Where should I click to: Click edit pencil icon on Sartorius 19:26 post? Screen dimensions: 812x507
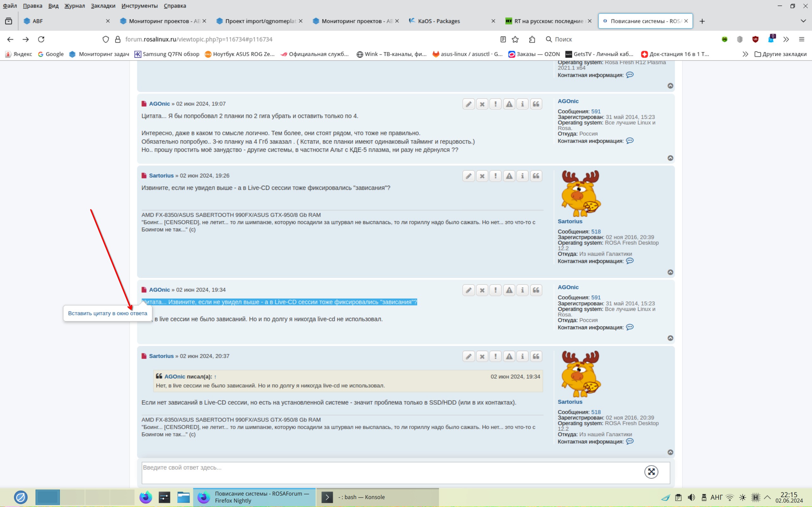pyautogui.click(x=468, y=176)
